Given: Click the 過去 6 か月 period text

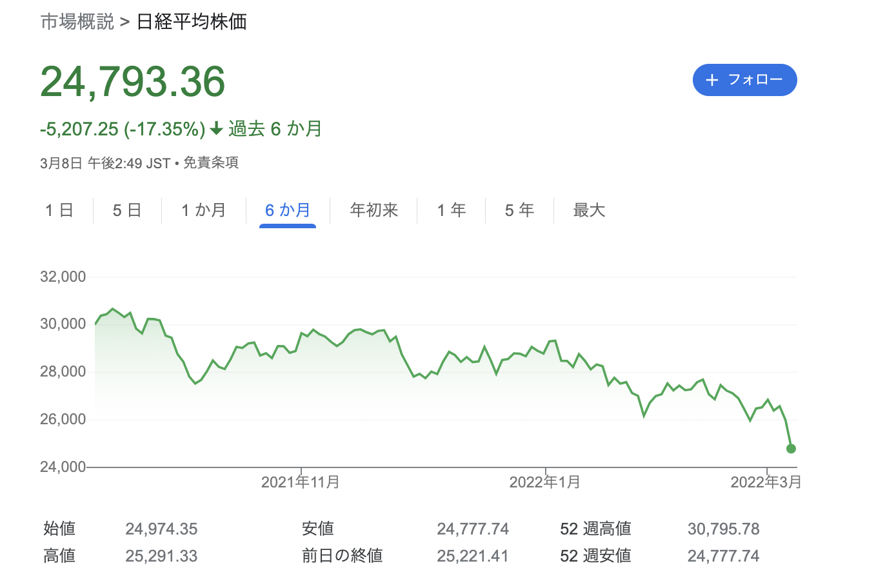Looking at the screenshot, I should (x=275, y=129).
